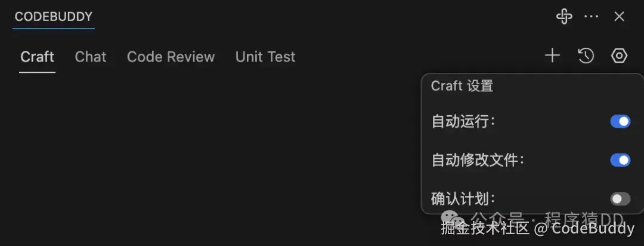Viewport: 644px width, 246px height.
Task: Disable the 自动运行 toggle
Action: pos(620,122)
